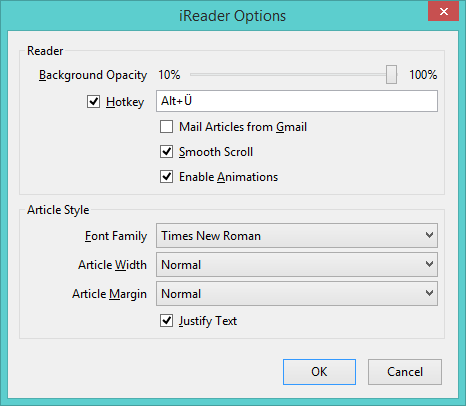The image size is (466, 406).
Task: Click the 100% maximum opacity label
Action: [423, 75]
